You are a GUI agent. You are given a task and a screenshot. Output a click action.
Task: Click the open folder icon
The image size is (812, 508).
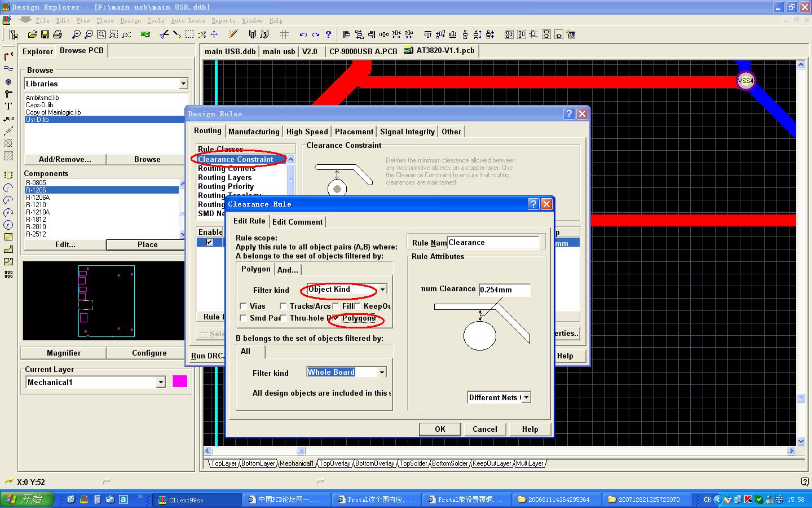click(33, 34)
